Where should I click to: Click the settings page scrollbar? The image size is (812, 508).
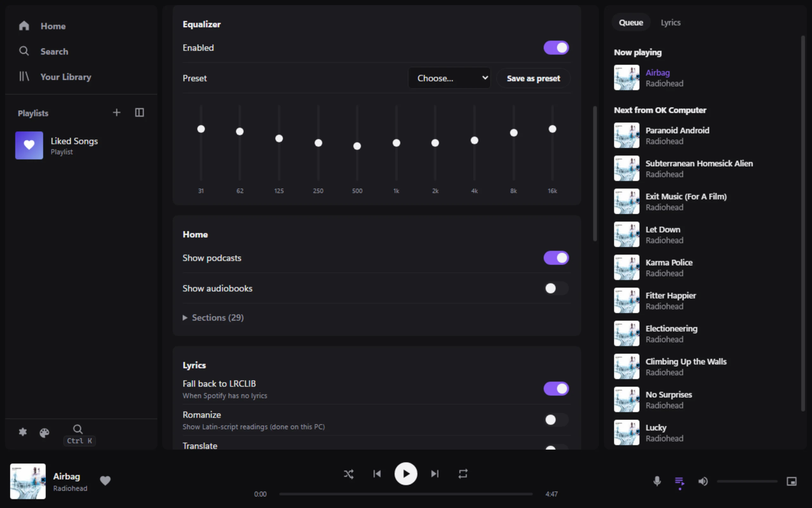(595, 173)
